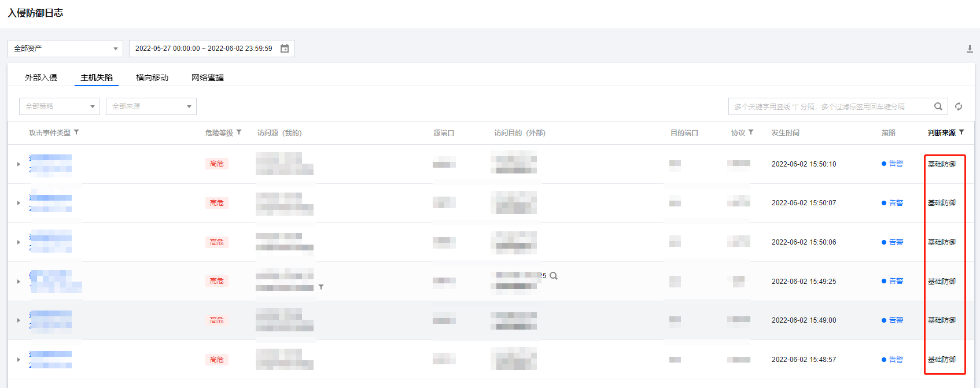Viewport: 980px width, 388px height.
Task: Open the 全部资产 dropdown
Action: click(x=65, y=49)
